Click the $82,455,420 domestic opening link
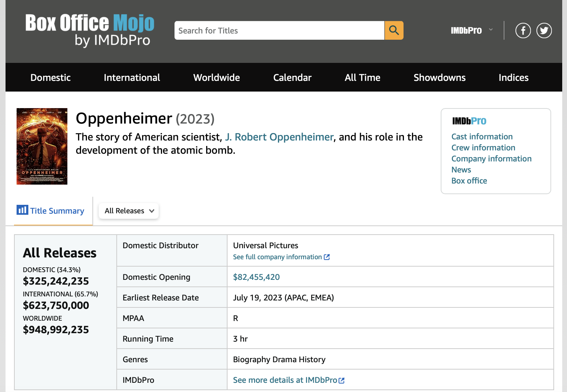Screen dimensions: 567x392 point(256,277)
